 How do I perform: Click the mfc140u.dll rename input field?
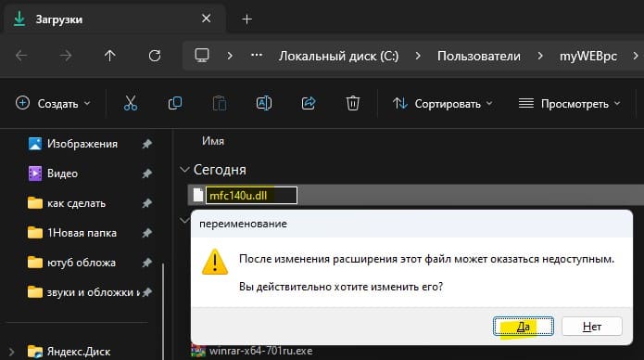(x=251, y=195)
